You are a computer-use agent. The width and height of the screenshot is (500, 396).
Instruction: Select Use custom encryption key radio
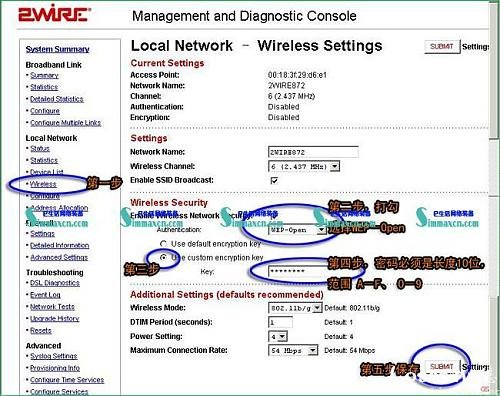[163, 257]
